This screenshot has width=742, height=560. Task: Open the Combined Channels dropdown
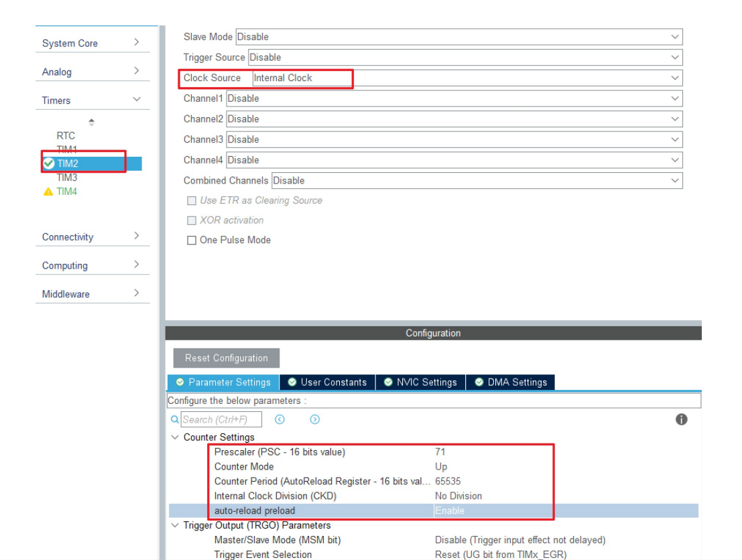click(477, 181)
